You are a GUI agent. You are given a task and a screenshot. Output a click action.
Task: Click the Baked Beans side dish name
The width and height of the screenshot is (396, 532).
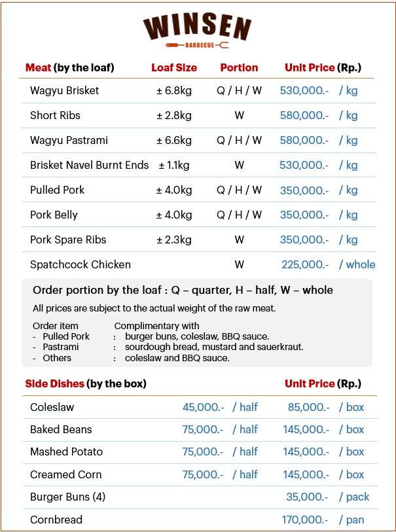(x=61, y=429)
